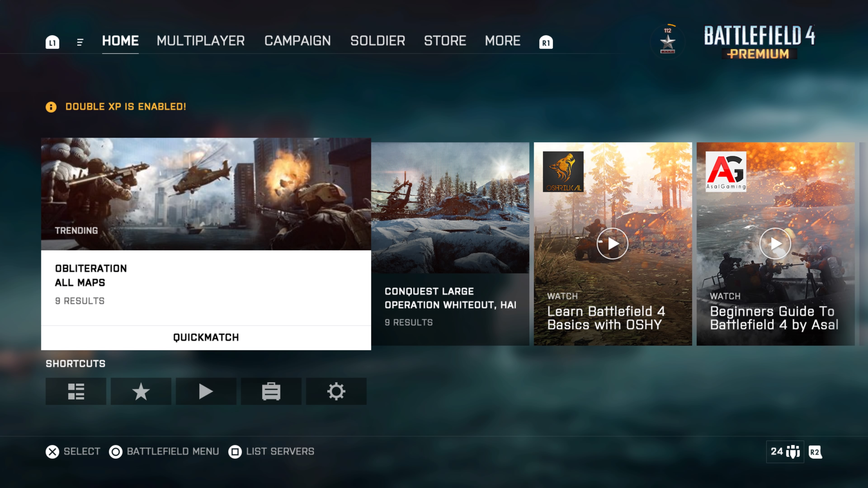Click the Obliteration All Maps title
This screenshot has width=868, height=488.
91,275
